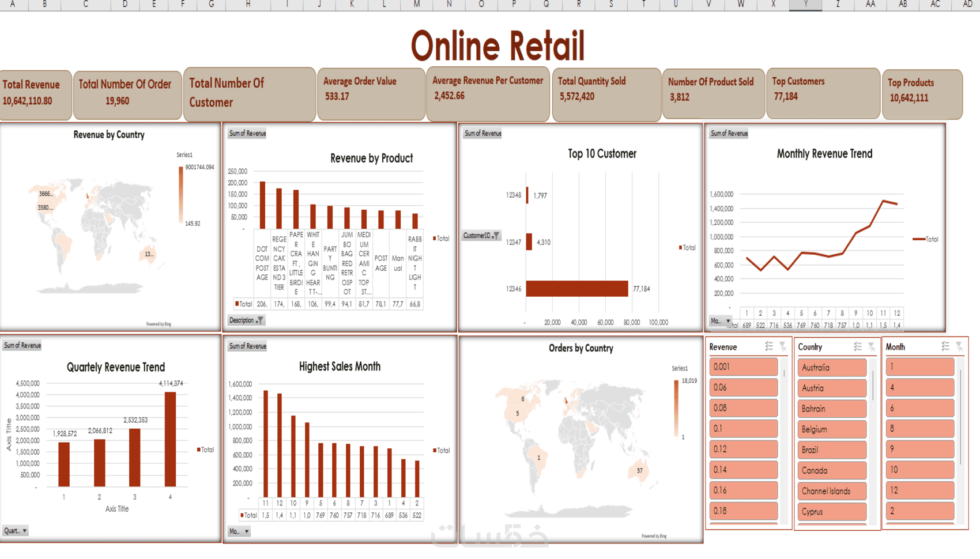Select 0.16 in the Revenue slicer
The width and height of the screenshot is (980, 559).
(744, 490)
